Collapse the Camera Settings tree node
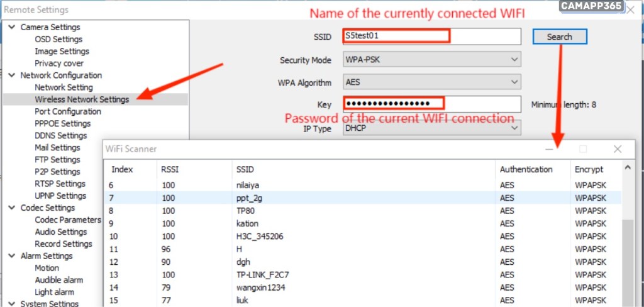644x307 pixels. coord(11,28)
